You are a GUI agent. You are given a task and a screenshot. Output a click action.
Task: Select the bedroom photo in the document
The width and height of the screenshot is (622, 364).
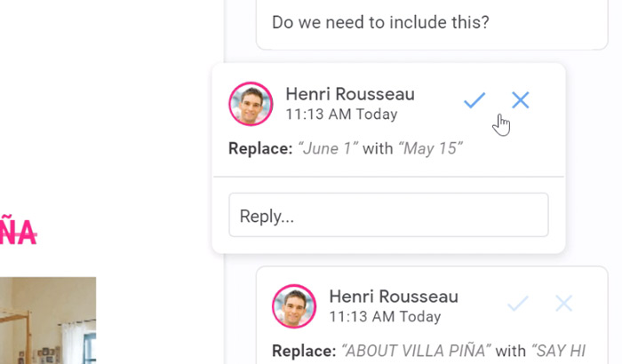click(48, 320)
